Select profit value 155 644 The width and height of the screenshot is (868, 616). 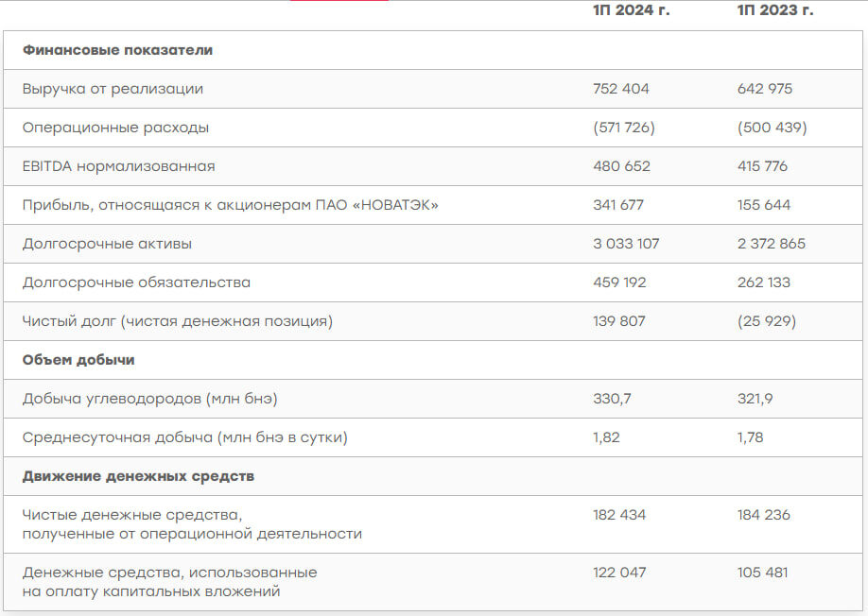[764, 205]
